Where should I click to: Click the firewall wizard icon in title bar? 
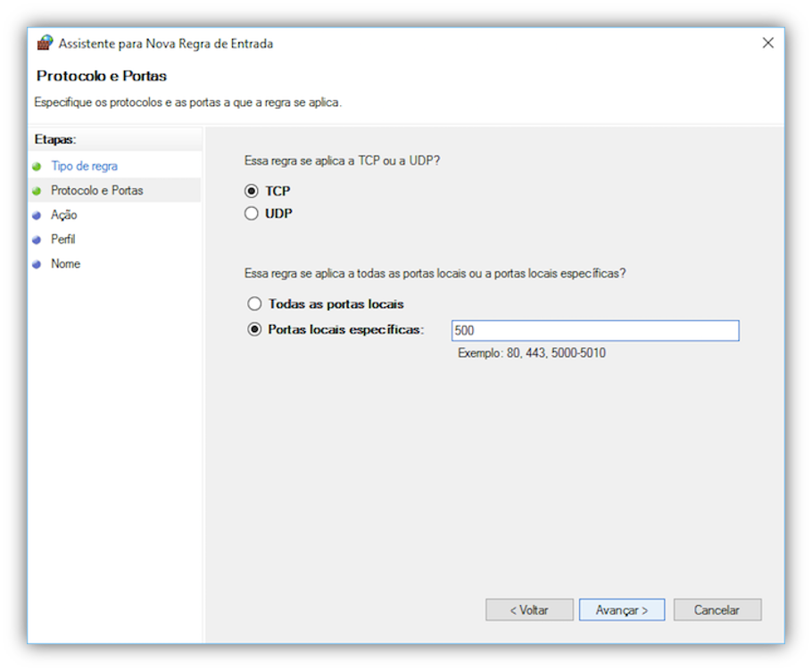coord(45,43)
